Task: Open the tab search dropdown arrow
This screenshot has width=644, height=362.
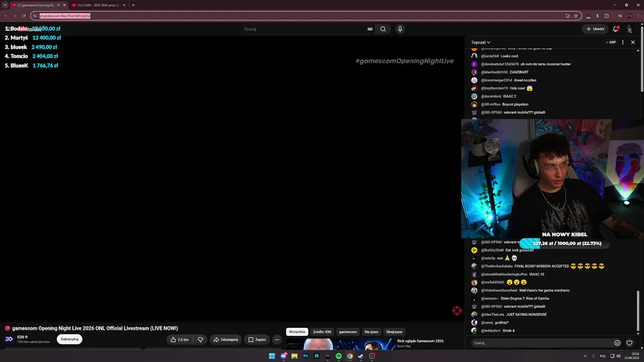Action: click(x=5, y=5)
